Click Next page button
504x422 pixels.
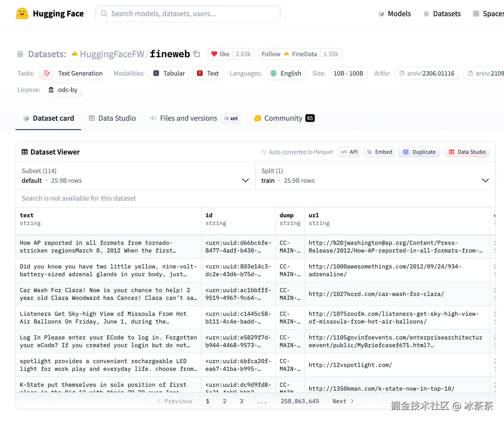pyautogui.click(x=343, y=401)
